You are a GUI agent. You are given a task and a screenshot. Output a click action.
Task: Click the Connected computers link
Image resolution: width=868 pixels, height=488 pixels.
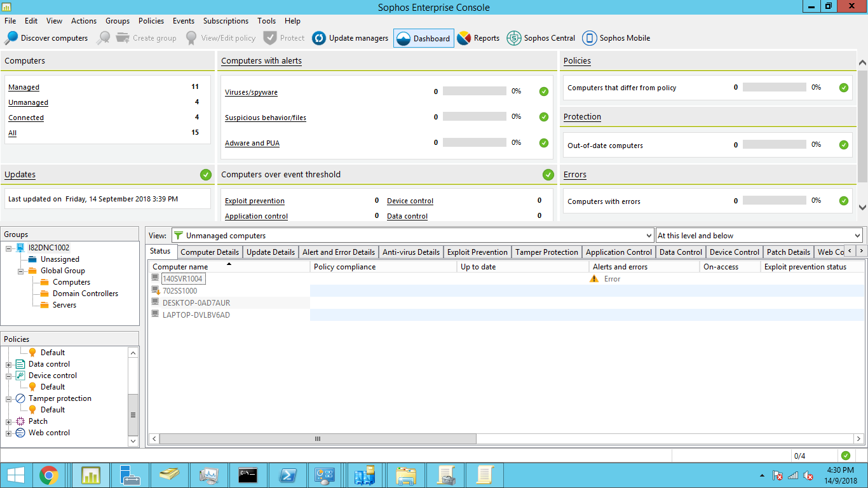tap(26, 118)
